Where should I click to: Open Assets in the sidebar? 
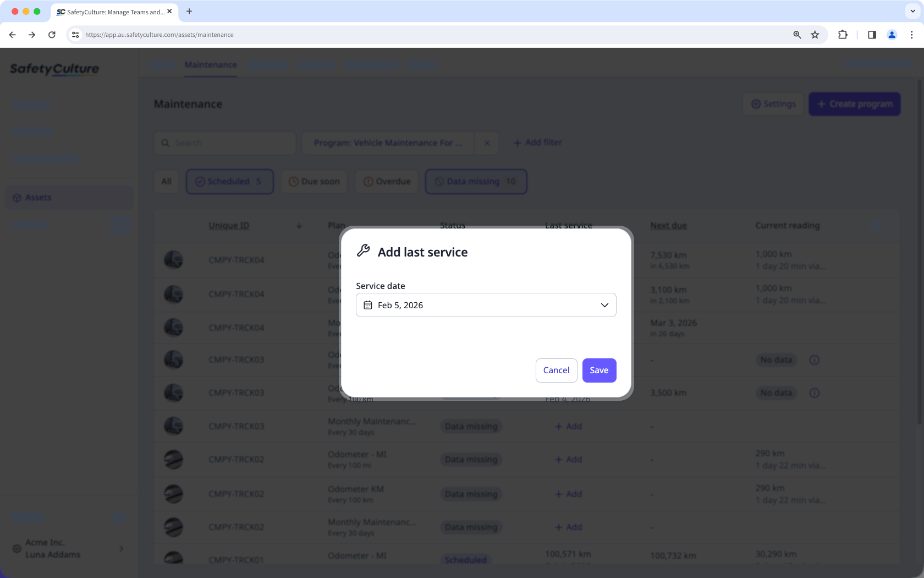coord(69,198)
